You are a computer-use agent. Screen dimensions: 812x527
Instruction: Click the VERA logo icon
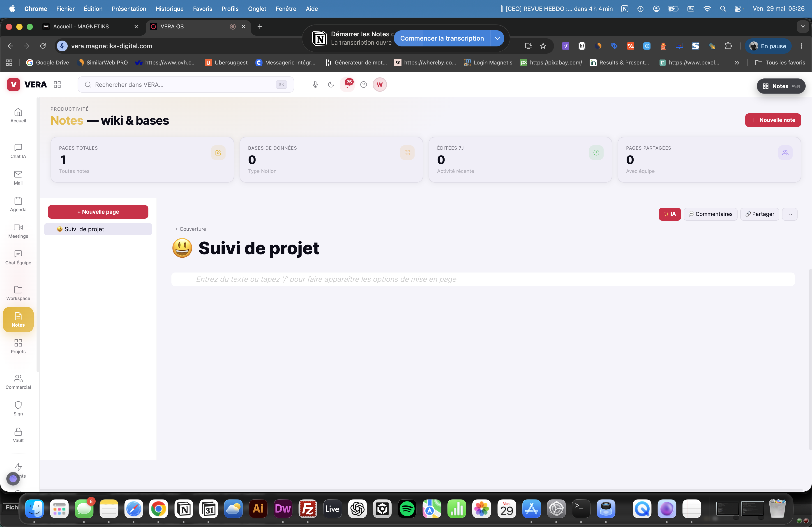click(14, 85)
